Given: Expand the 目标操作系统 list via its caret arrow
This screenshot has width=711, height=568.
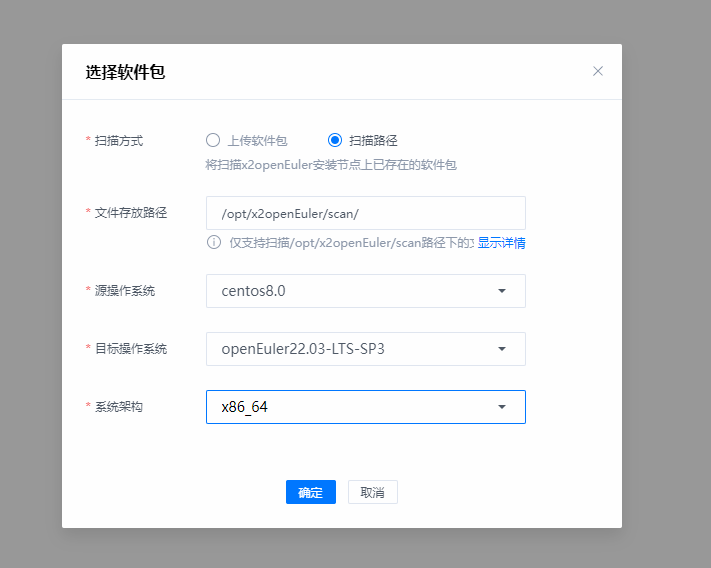Looking at the screenshot, I should pos(502,349).
